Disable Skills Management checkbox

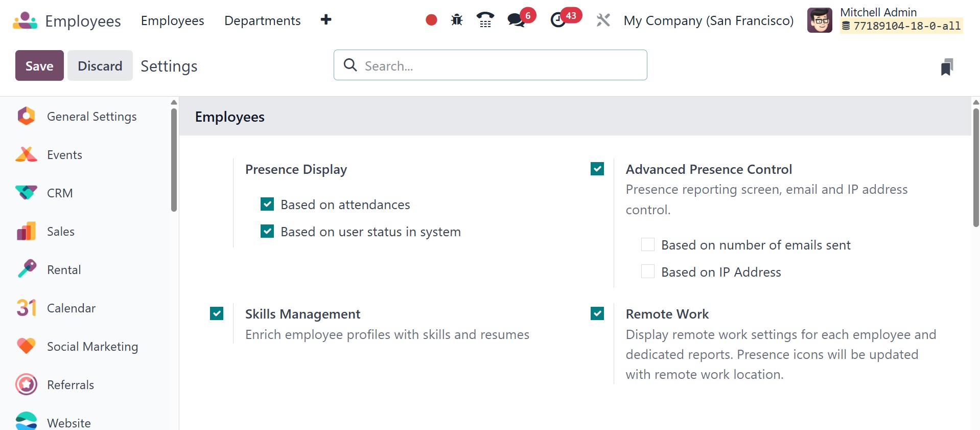[217, 313]
